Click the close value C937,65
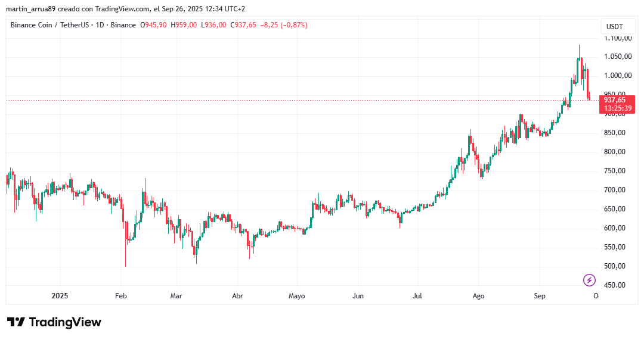This screenshot has height=340, width=644. [243, 25]
